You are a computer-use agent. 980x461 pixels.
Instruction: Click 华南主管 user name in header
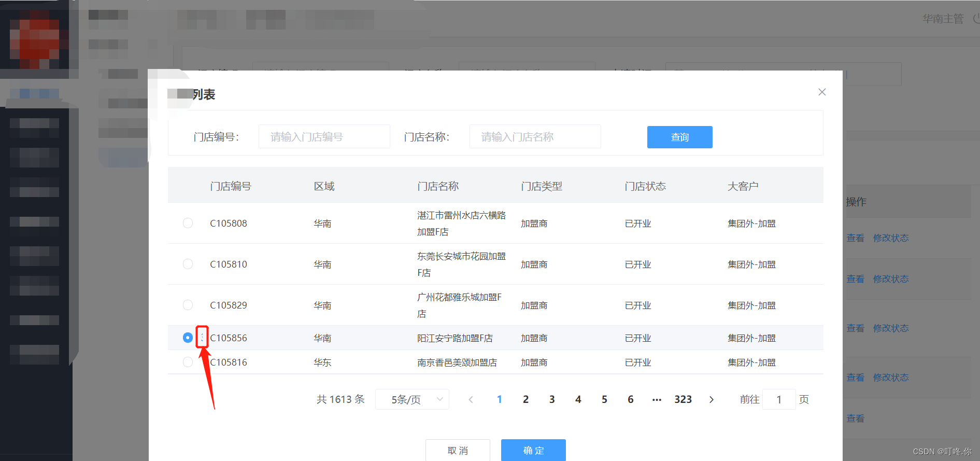943,19
